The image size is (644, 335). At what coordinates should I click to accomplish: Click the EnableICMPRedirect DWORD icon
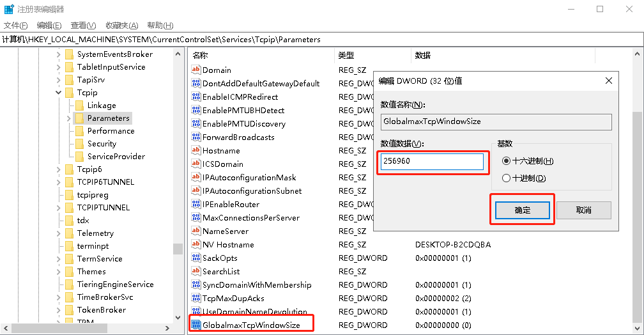coord(196,97)
